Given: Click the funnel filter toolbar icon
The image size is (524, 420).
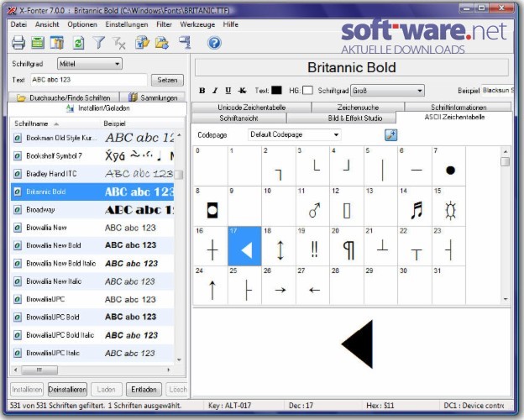Looking at the screenshot, I should tap(99, 43).
